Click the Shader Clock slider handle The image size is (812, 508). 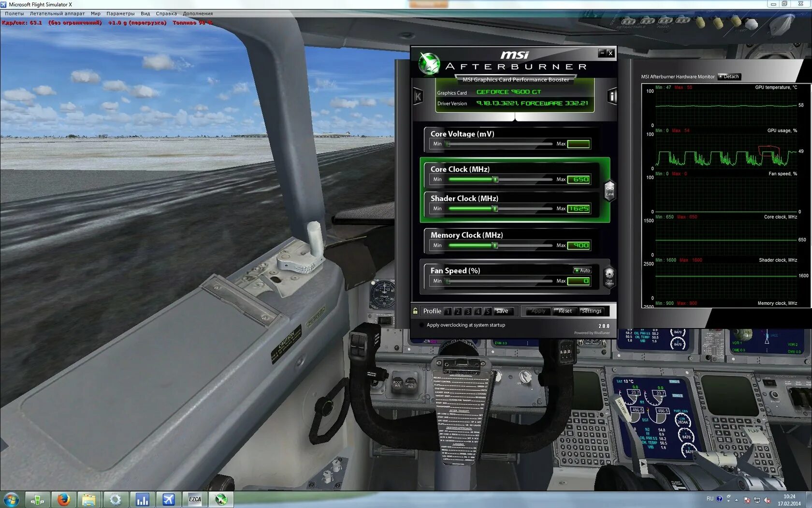pos(495,209)
